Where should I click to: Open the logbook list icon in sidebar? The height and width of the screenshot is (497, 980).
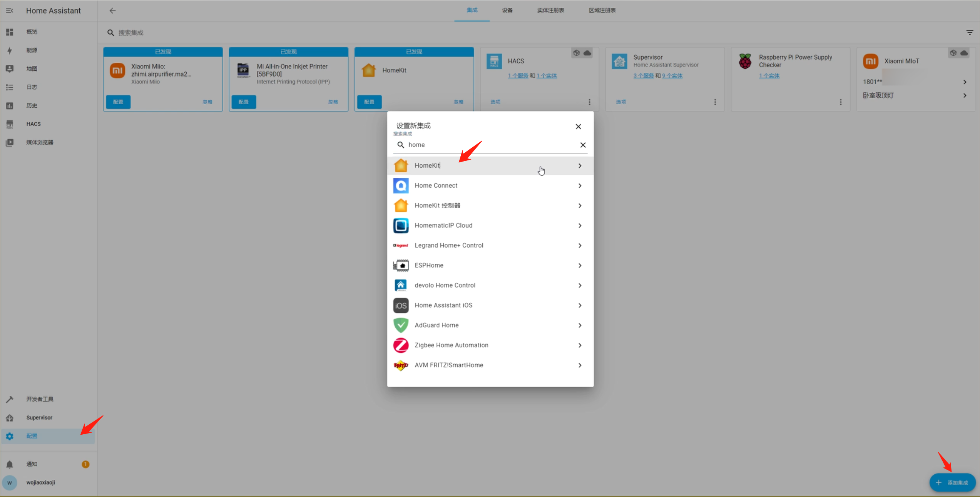coord(10,87)
